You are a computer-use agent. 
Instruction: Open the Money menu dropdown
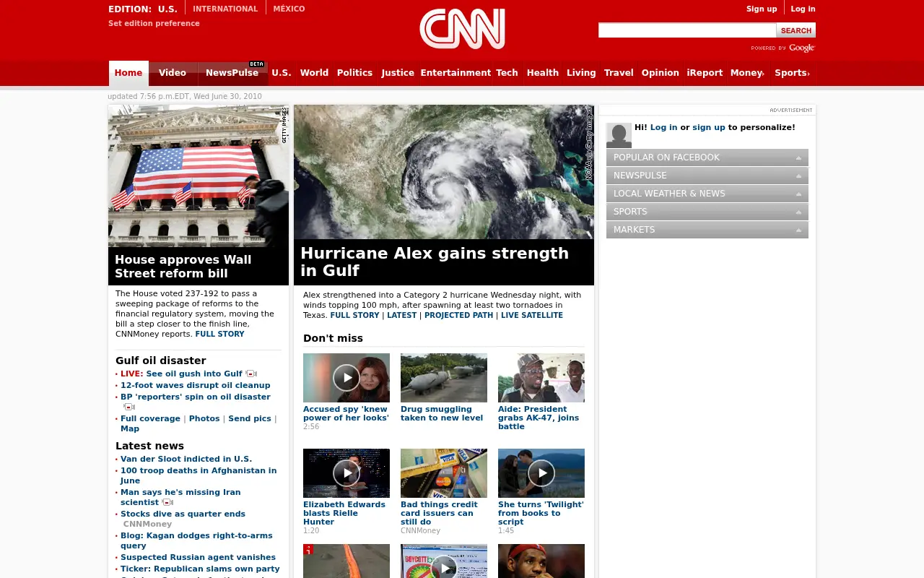pyautogui.click(x=747, y=73)
